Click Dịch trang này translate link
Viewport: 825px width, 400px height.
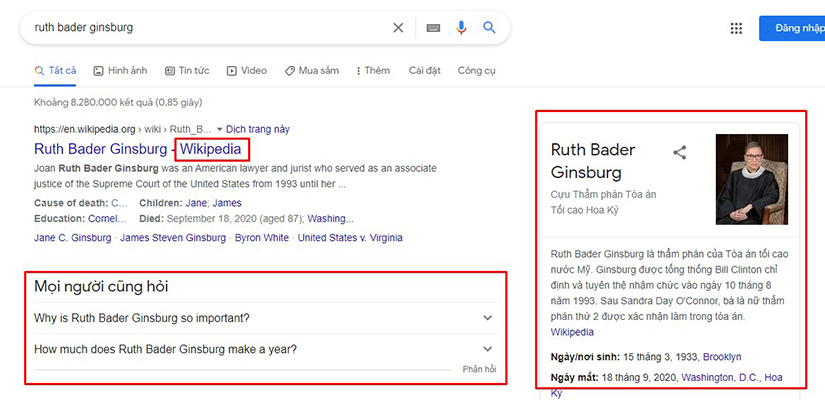258,129
